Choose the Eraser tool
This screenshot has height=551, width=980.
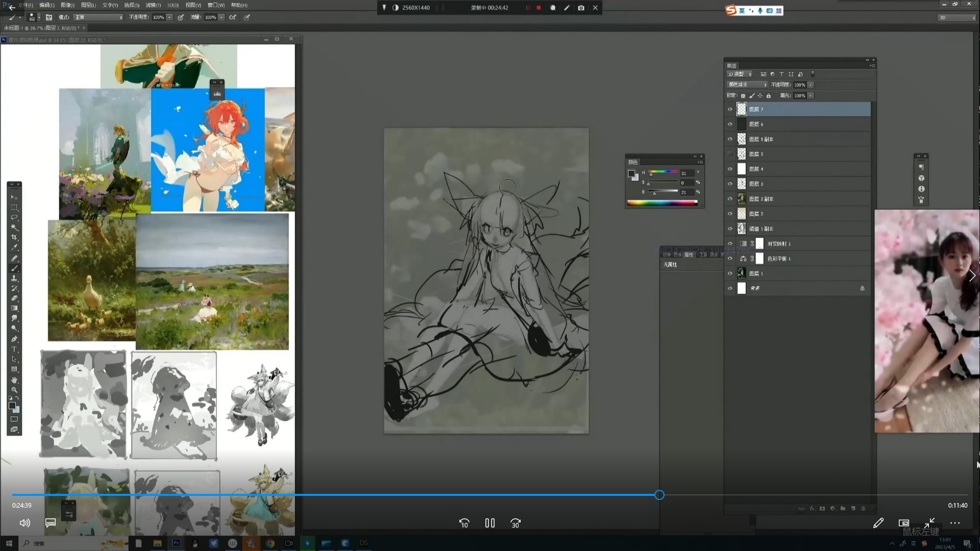tap(14, 298)
